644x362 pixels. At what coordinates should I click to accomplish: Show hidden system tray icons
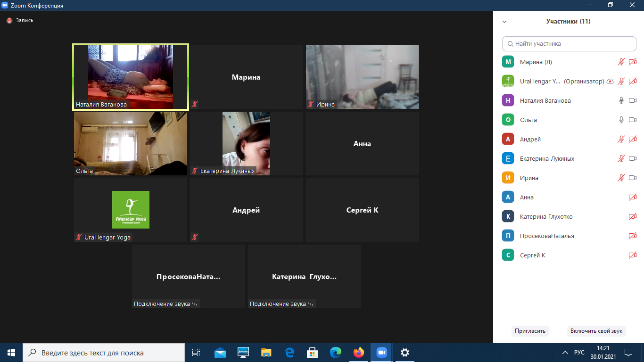565,353
